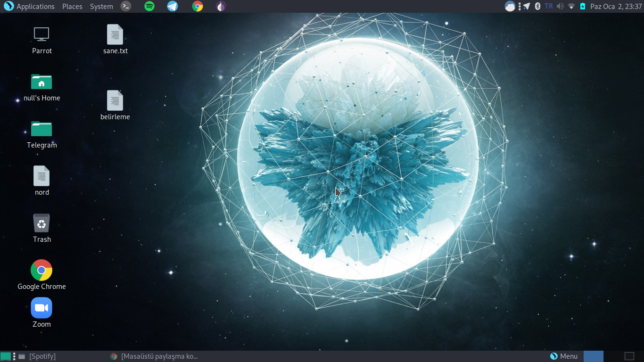The width and height of the screenshot is (644, 362).
Task: Switch to the second workspace in the switcher
Action: point(613,356)
